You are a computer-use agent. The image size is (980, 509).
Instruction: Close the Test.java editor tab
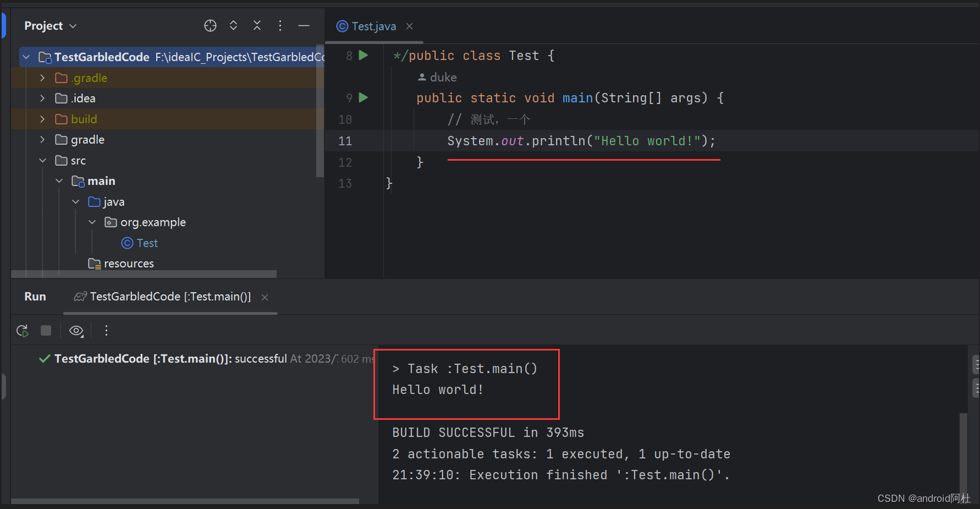409,26
